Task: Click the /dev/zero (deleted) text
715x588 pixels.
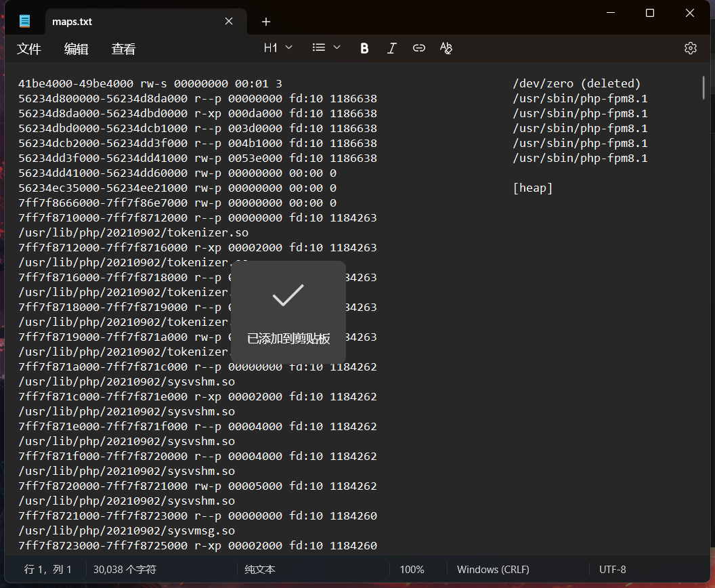Action: coord(577,83)
